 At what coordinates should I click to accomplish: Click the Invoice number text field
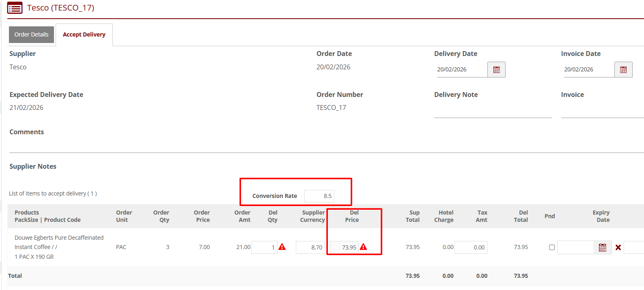602,111
